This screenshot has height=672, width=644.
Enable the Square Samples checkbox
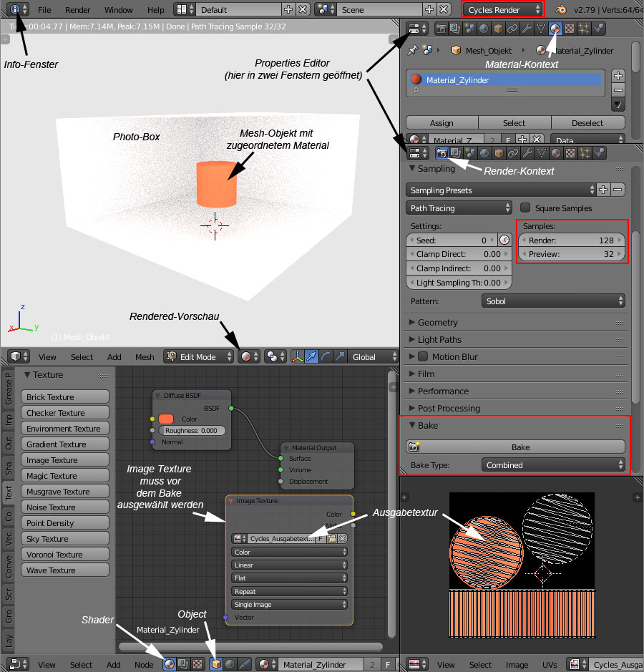(526, 208)
